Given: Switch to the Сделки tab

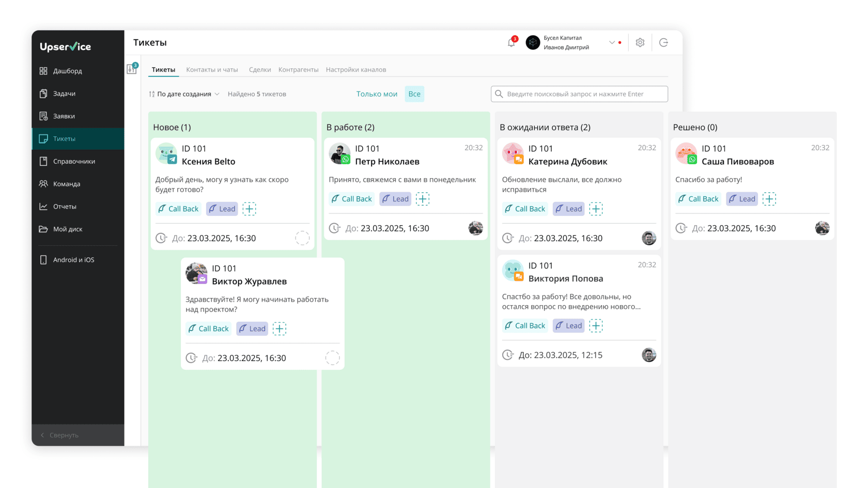Looking at the screenshot, I should [x=260, y=70].
